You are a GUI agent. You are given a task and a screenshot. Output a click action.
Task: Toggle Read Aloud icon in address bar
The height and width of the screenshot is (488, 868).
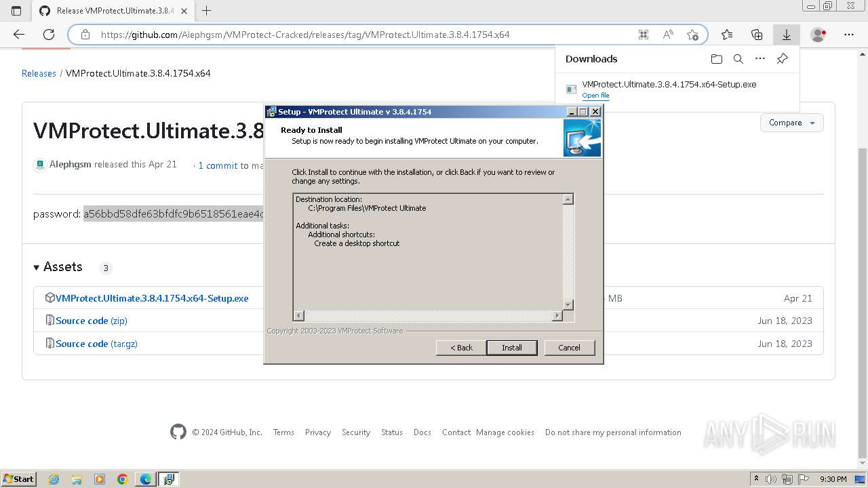coord(668,35)
